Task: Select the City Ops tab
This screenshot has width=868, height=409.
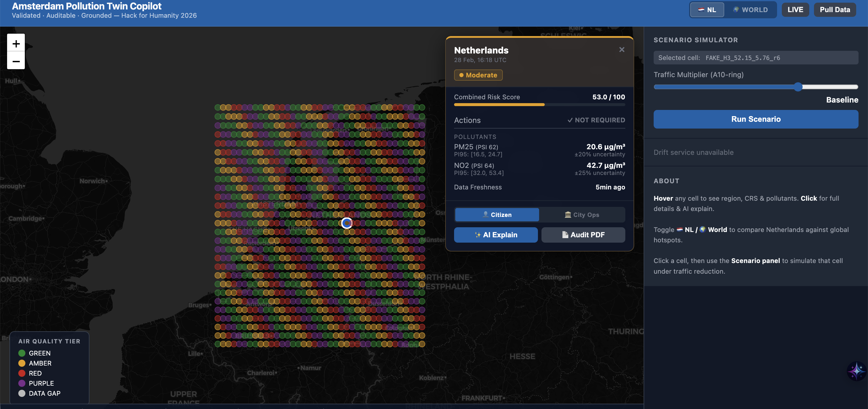Action: click(582, 215)
